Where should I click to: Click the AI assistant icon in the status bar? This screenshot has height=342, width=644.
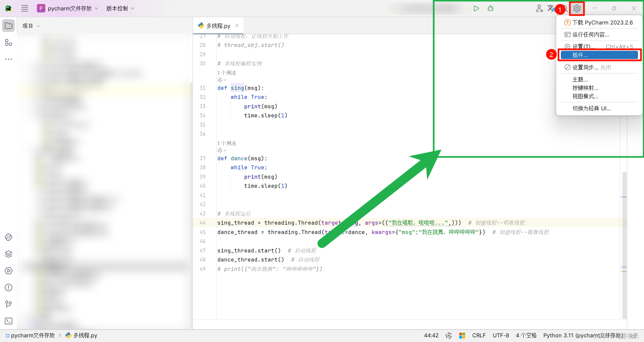448,335
